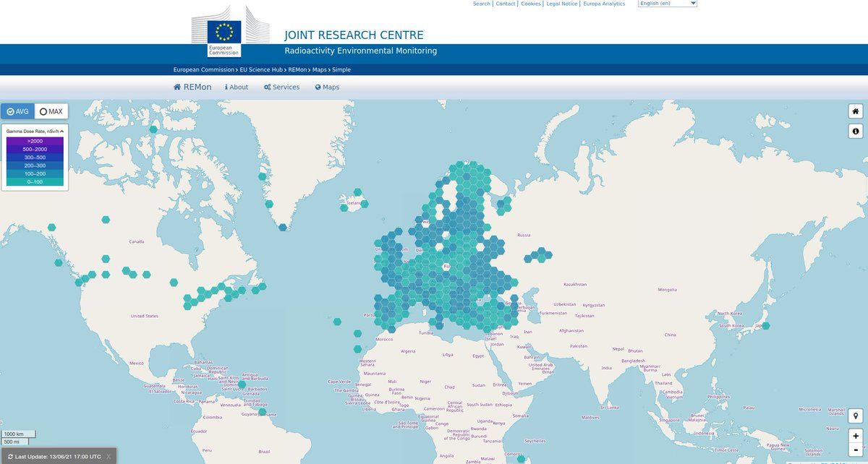Click the 0–100 legend color band
The image size is (868, 464).
tap(35, 182)
